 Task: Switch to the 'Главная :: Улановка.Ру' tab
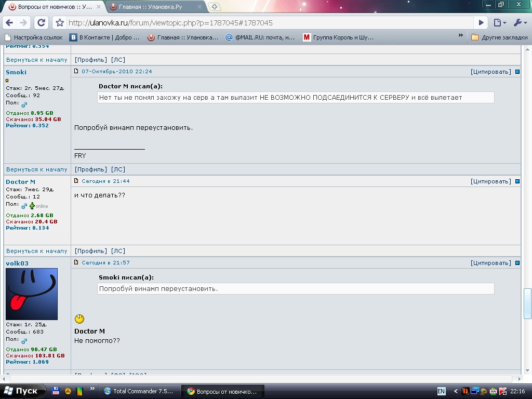pyautogui.click(x=151, y=7)
